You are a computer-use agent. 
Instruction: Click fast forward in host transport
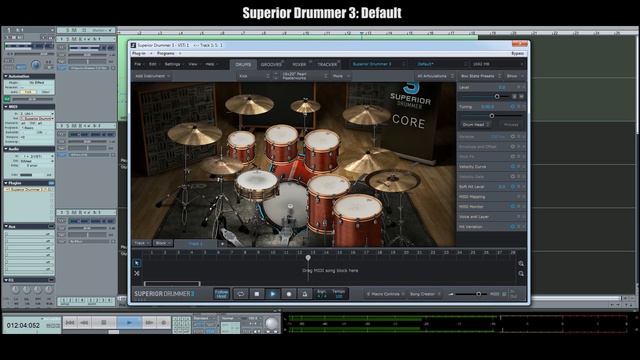click(149, 322)
